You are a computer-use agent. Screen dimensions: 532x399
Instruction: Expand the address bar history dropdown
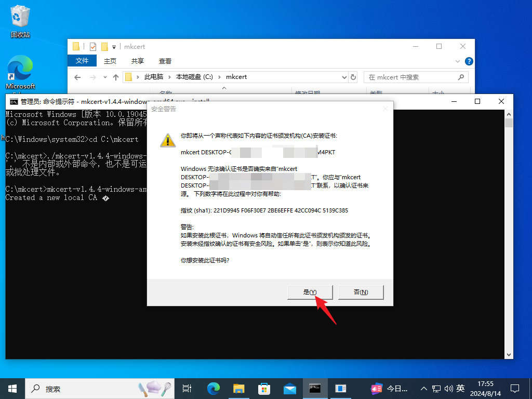tap(343, 77)
